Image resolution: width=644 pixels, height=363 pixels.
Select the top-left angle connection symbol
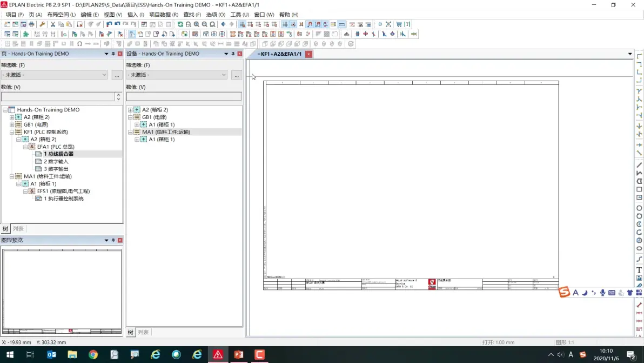[639, 56]
